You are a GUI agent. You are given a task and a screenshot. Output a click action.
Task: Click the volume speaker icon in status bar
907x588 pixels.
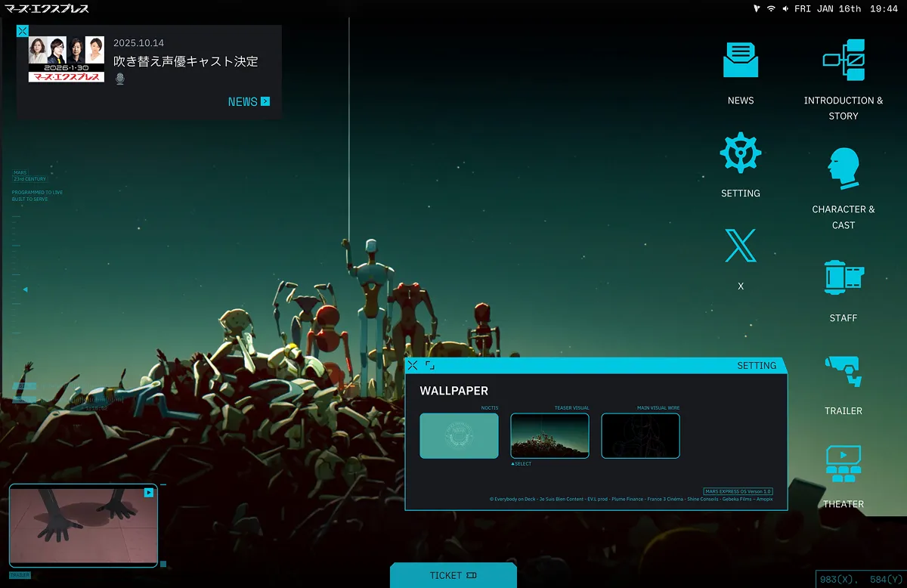pos(785,9)
